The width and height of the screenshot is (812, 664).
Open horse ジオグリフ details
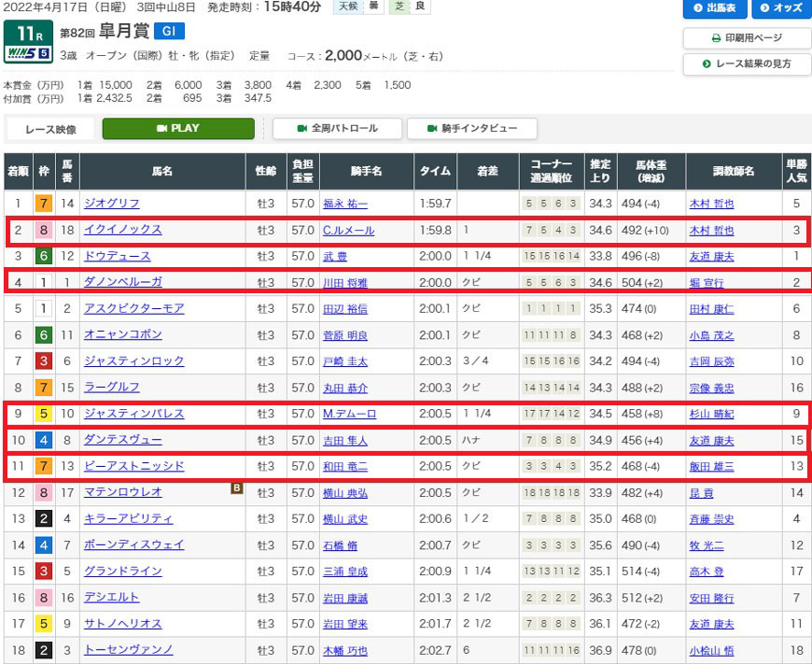(110, 203)
